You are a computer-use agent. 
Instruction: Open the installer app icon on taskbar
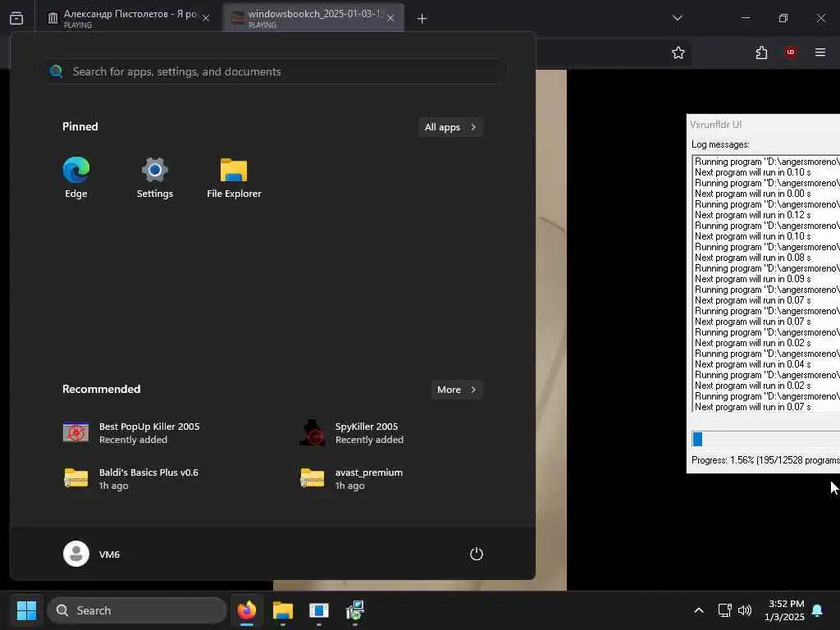pyautogui.click(x=354, y=610)
